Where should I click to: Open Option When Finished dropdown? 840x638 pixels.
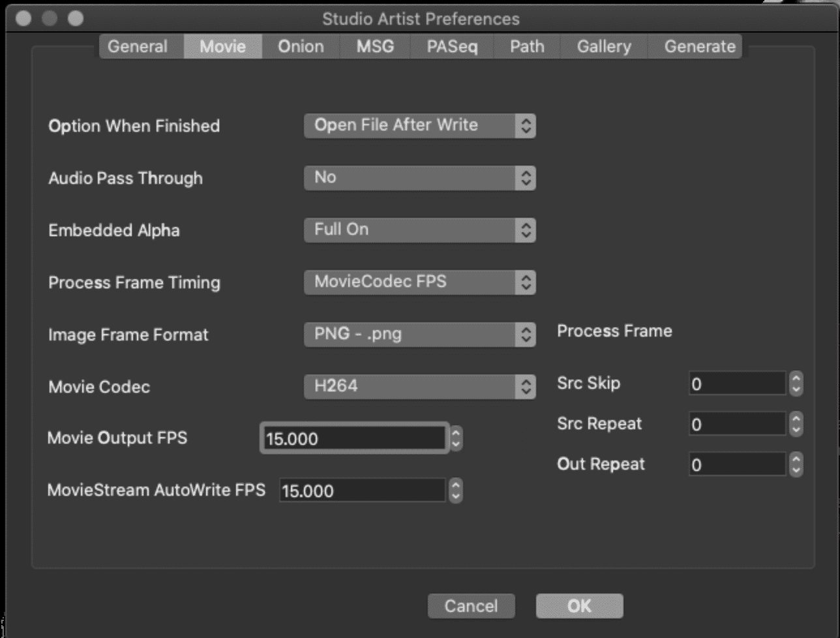[419, 125]
